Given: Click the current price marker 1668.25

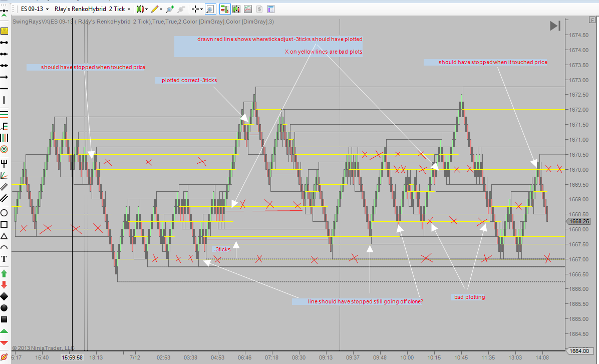Looking at the screenshot, I should [579, 221].
